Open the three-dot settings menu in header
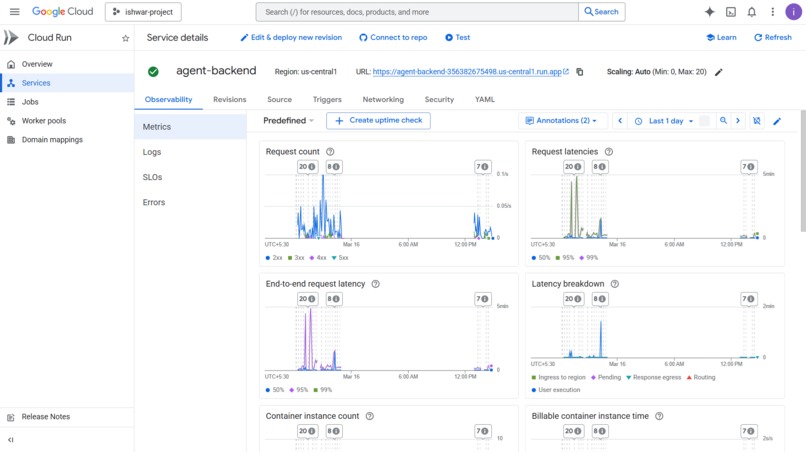 pyautogui.click(x=772, y=12)
